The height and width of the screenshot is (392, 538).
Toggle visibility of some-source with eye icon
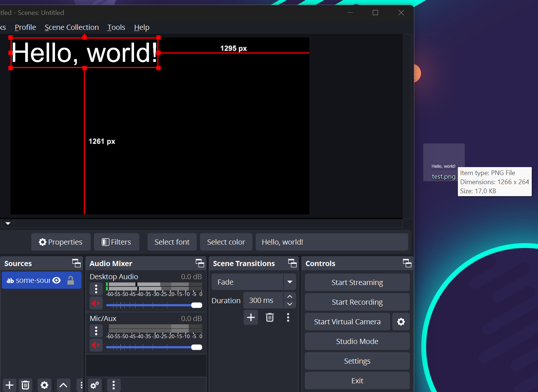tap(56, 280)
